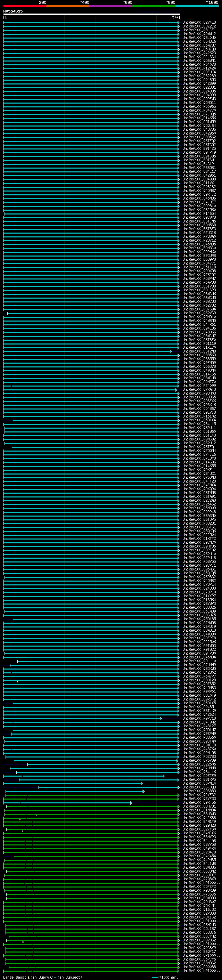
Task: Select hit label UniRef100_P08281
Action: point(199,524)
